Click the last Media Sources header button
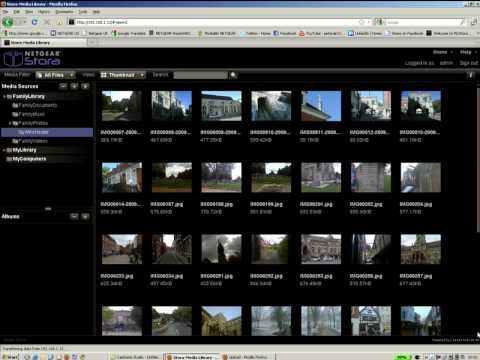Screen dimensions: 480x360 click(x=85, y=86)
